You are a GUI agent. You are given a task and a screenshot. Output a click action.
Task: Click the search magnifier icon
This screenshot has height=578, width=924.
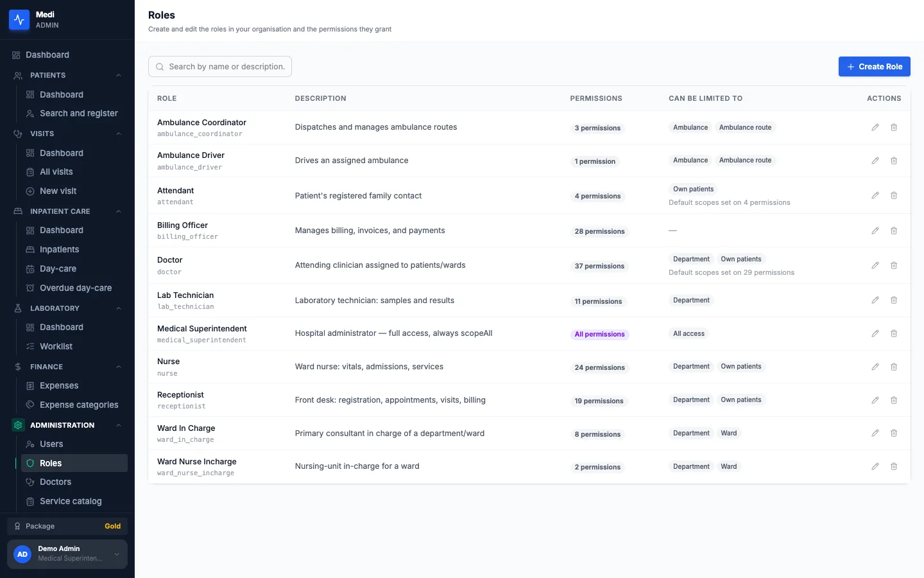160,67
